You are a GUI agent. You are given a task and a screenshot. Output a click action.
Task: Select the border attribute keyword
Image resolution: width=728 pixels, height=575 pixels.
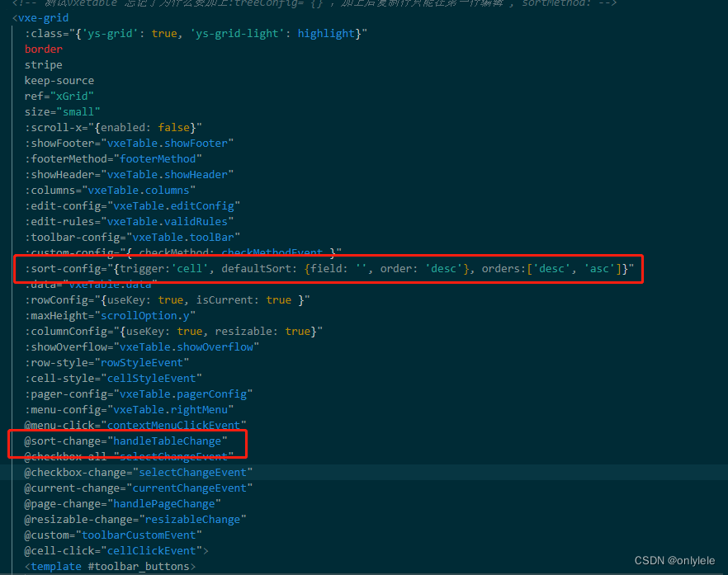pos(43,49)
